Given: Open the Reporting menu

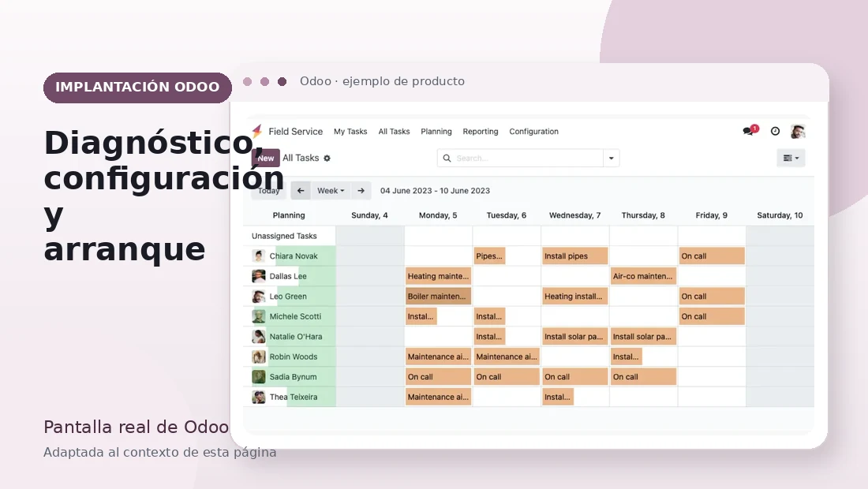Looking at the screenshot, I should point(481,132).
